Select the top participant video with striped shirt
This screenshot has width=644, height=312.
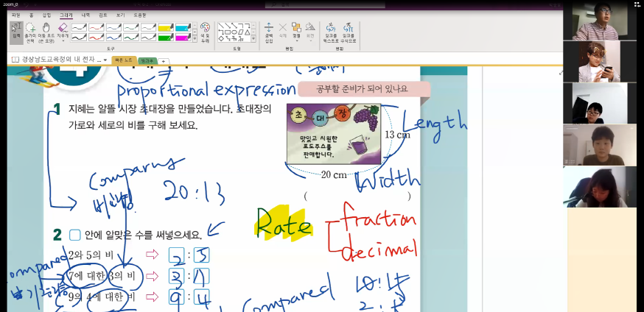point(600,20)
